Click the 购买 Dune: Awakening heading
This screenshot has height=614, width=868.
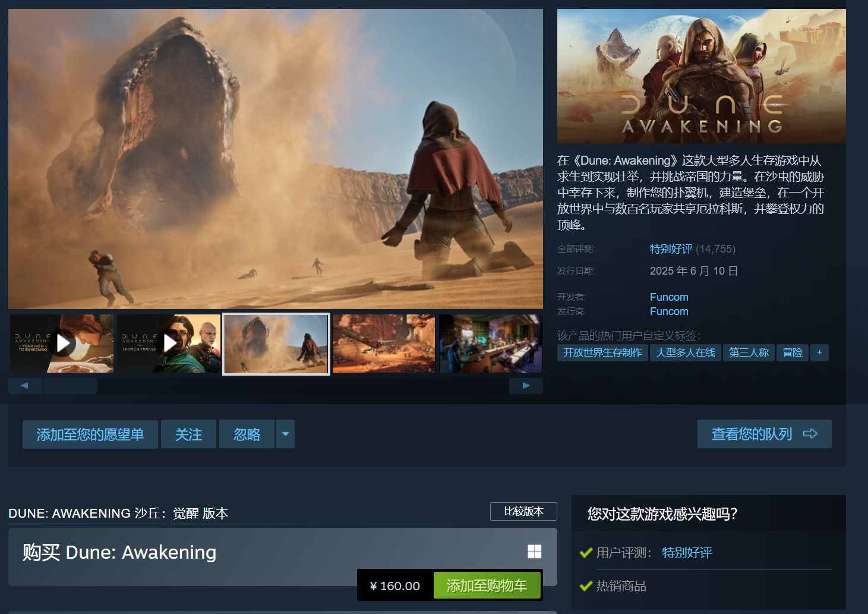119,552
